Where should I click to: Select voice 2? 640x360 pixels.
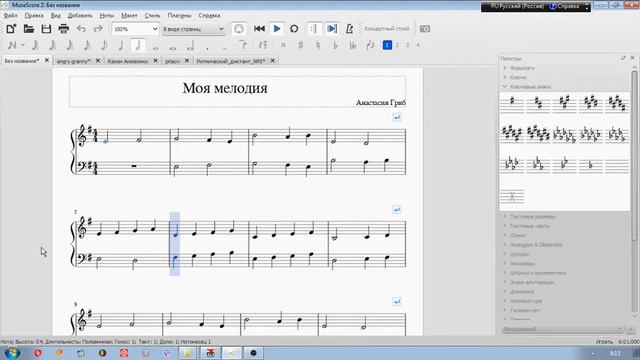tap(397, 45)
